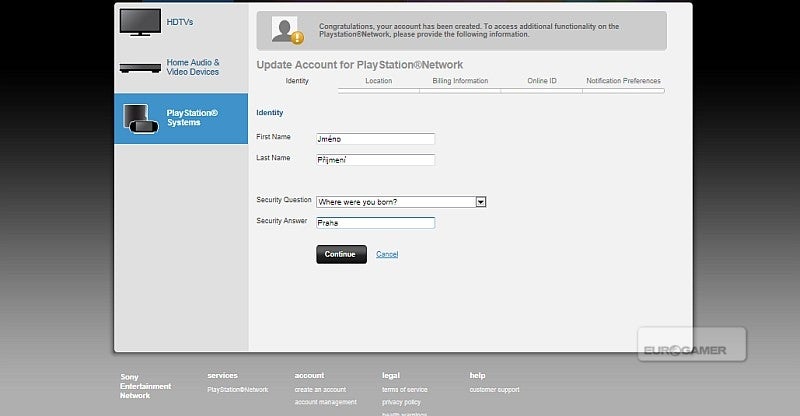Select PlayStation® Systems sidebar item
Screen dimensions: 800x416
point(181,118)
